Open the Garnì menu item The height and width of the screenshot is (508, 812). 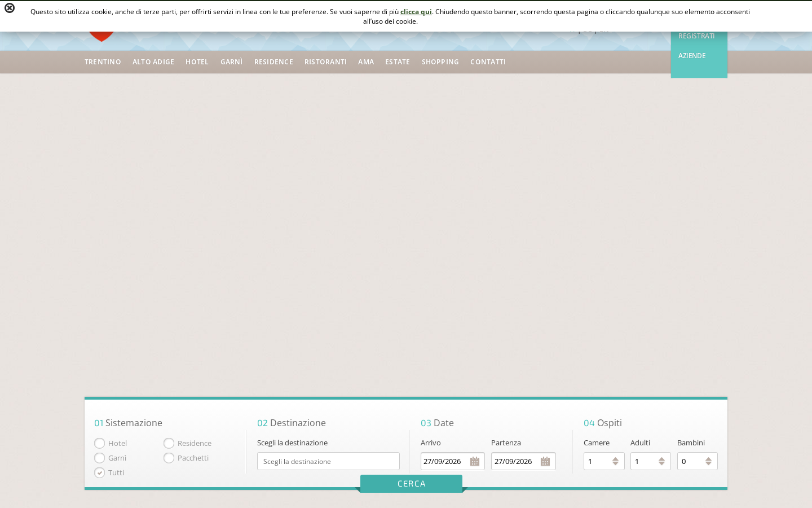pyautogui.click(x=232, y=62)
